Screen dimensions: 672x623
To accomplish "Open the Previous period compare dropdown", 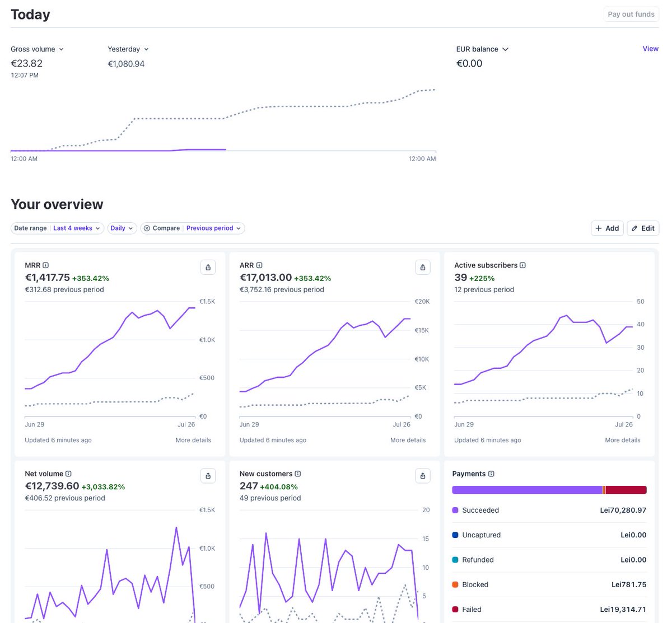I will coord(214,228).
